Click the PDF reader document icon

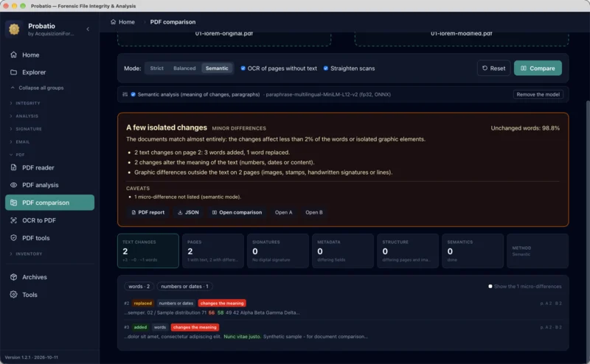tap(13, 168)
